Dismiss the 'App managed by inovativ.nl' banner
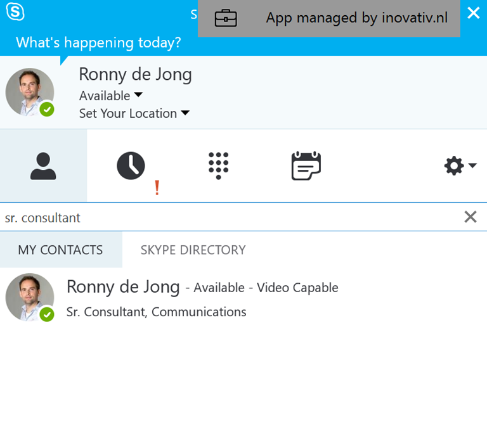The image size is (487, 448). point(473,13)
